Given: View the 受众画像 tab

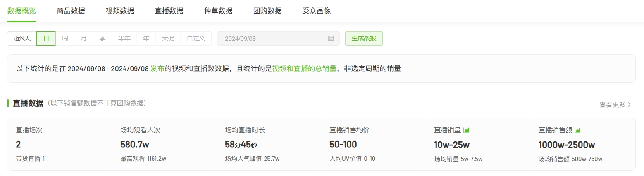Looking at the screenshot, I should tap(317, 11).
